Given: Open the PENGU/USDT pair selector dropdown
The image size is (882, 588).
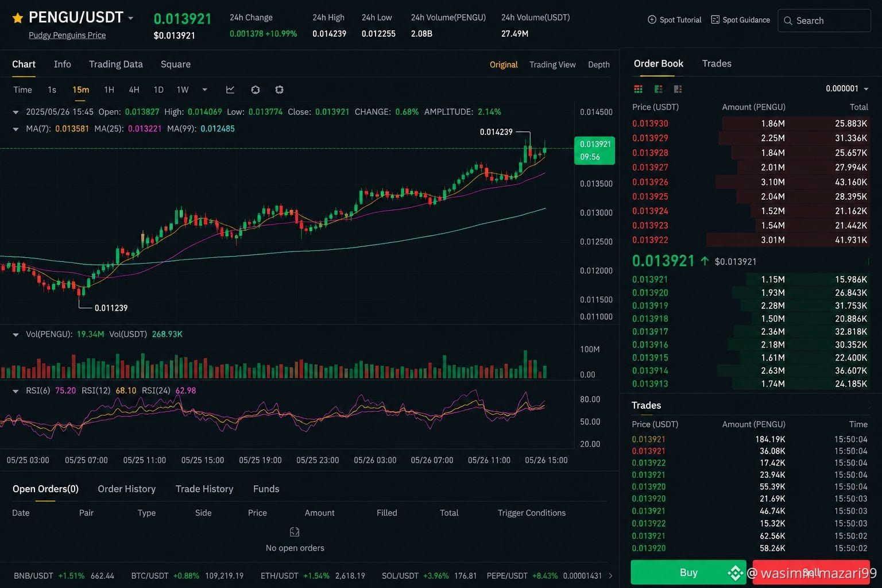Looking at the screenshot, I should (x=130, y=18).
